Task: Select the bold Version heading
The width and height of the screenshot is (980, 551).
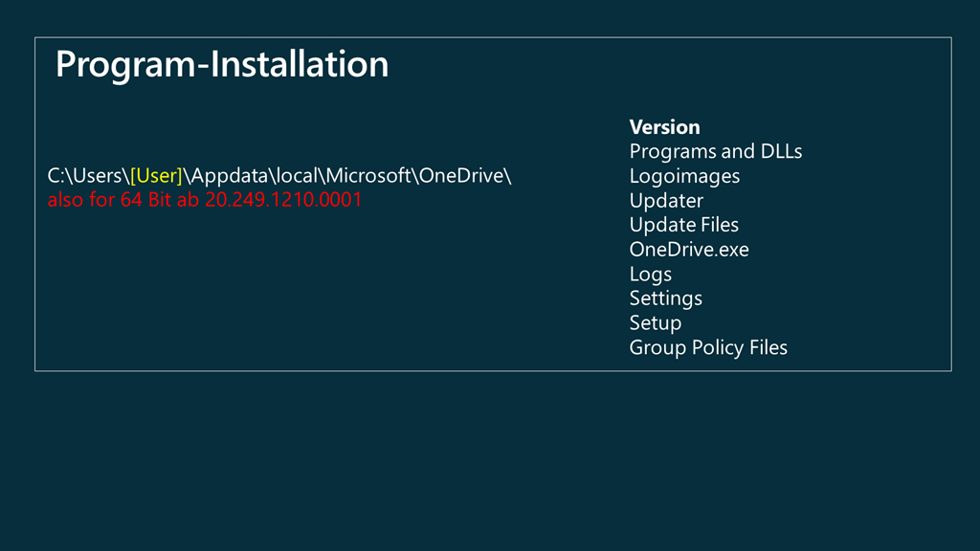Action: coord(664,127)
